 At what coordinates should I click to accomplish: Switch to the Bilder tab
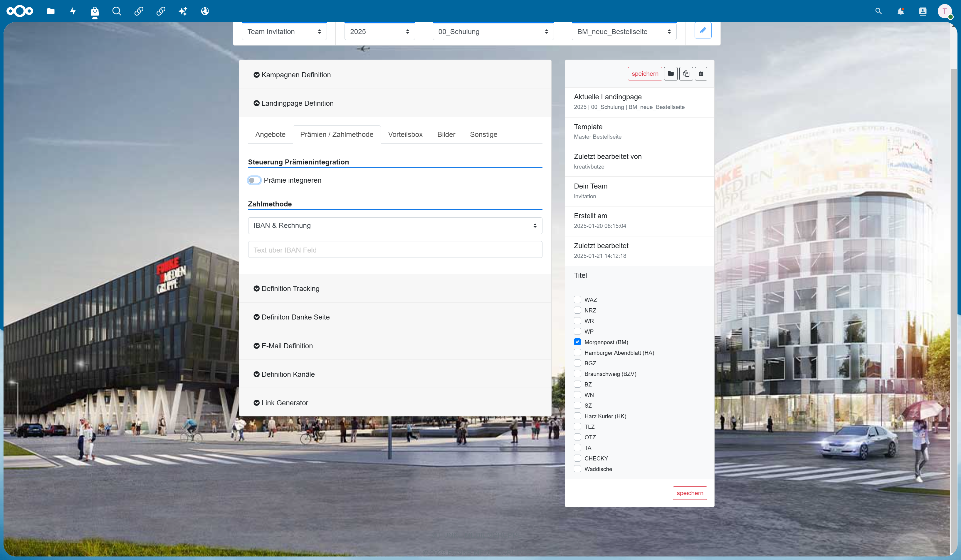click(x=446, y=134)
